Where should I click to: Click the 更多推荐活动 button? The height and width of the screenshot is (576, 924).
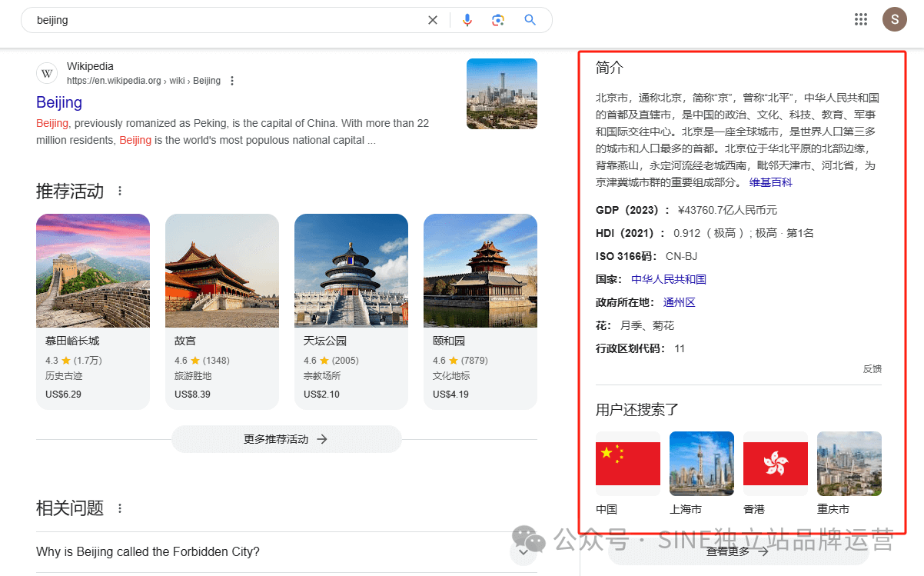click(x=286, y=439)
